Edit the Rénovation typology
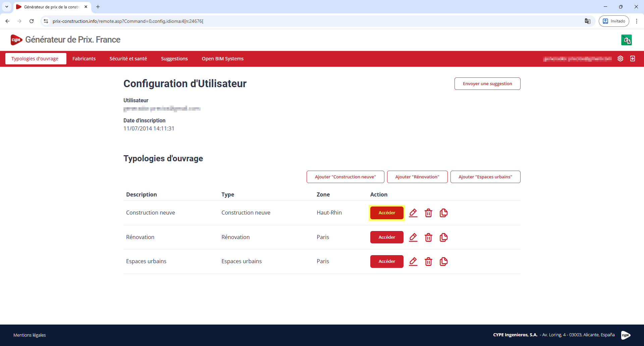The width and height of the screenshot is (644, 346). (413, 237)
